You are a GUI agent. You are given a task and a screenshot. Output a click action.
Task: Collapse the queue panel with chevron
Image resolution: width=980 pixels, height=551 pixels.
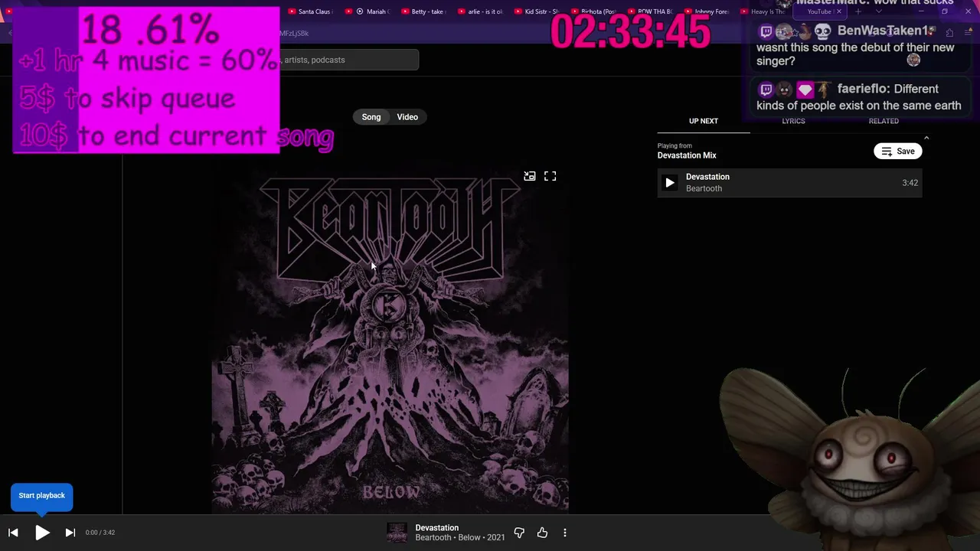tap(926, 139)
